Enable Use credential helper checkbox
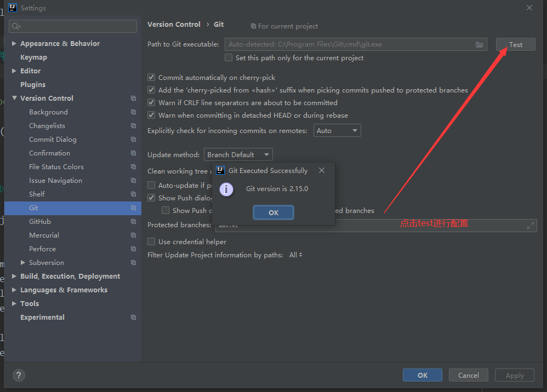Screen dimensions: 547x392 pos(152,241)
